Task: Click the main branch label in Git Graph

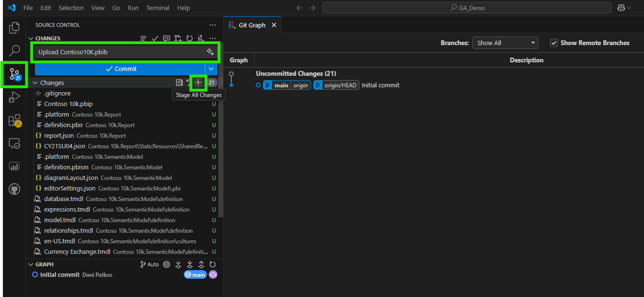Action: click(281, 85)
